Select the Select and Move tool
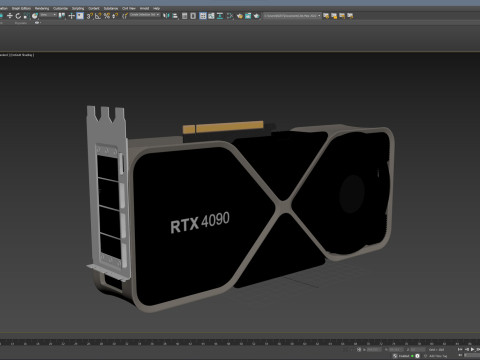Image resolution: width=480 pixels, height=360 pixels. 10,16
